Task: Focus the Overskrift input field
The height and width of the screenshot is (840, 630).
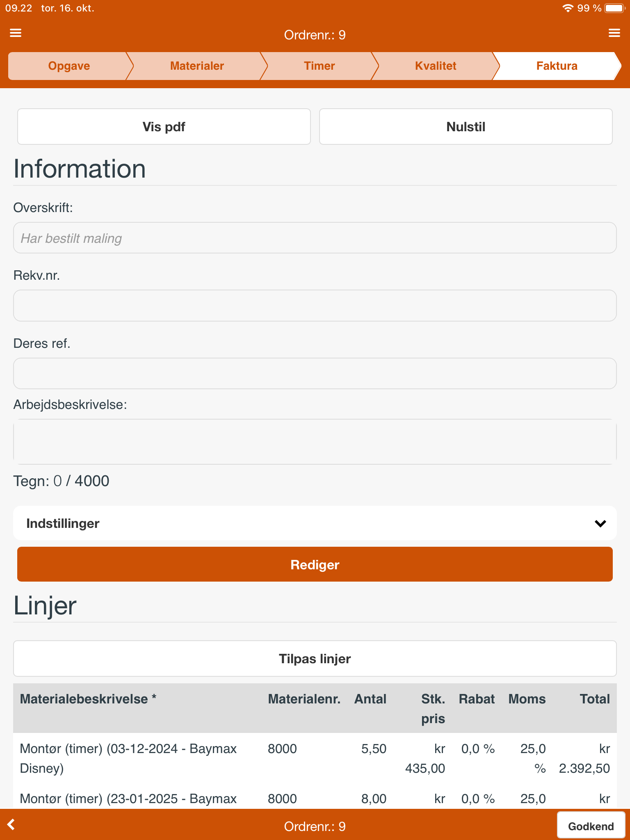Action: click(x=315, y=238)
